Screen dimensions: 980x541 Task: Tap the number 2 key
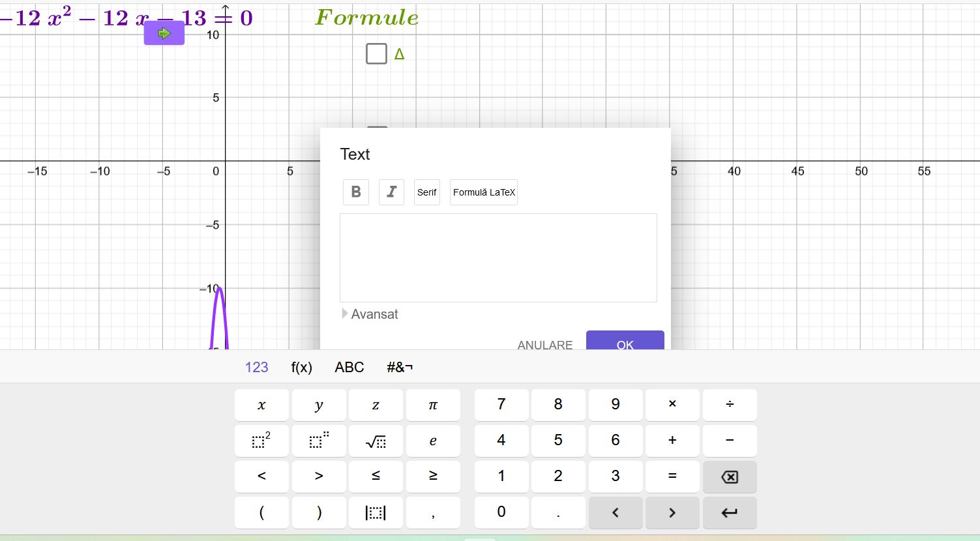[x=558, y=476]
